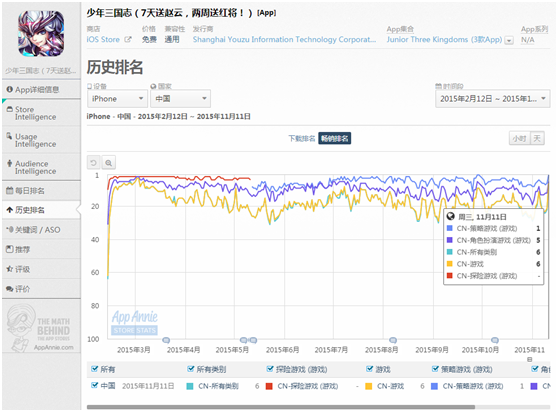The image size is (558, 412).
Task: Click the 设备 device label icon
Action: point(90,86)
